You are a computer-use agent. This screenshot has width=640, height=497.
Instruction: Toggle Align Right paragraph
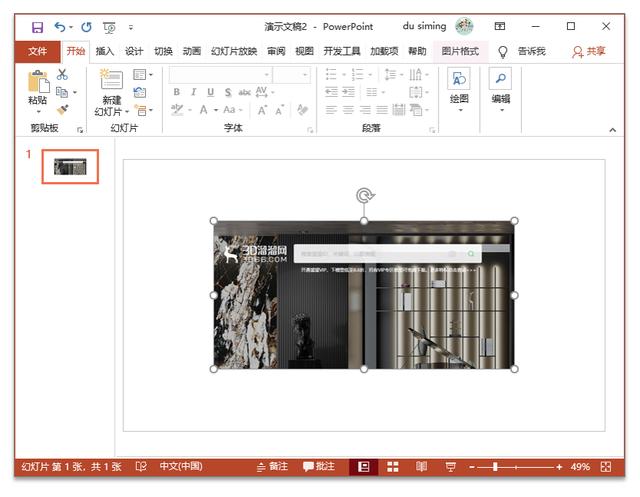tap(365, 109)
